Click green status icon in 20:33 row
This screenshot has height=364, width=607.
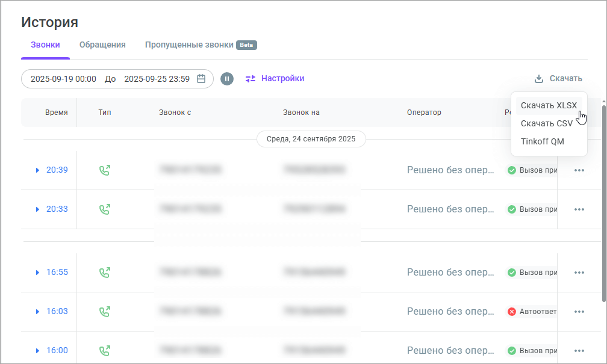click(x=512, y=209)
